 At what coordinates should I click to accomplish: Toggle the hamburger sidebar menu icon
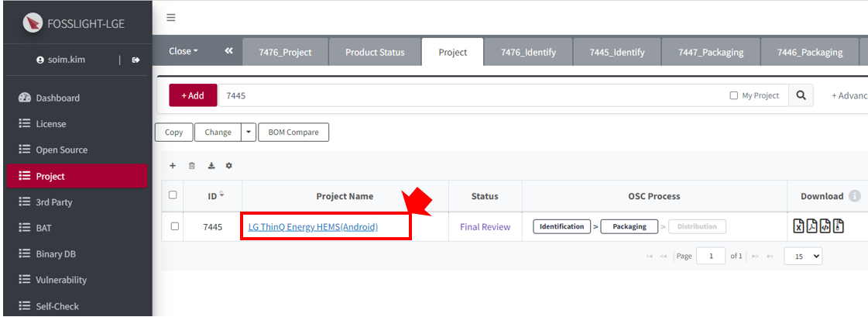tap(171, 18)
